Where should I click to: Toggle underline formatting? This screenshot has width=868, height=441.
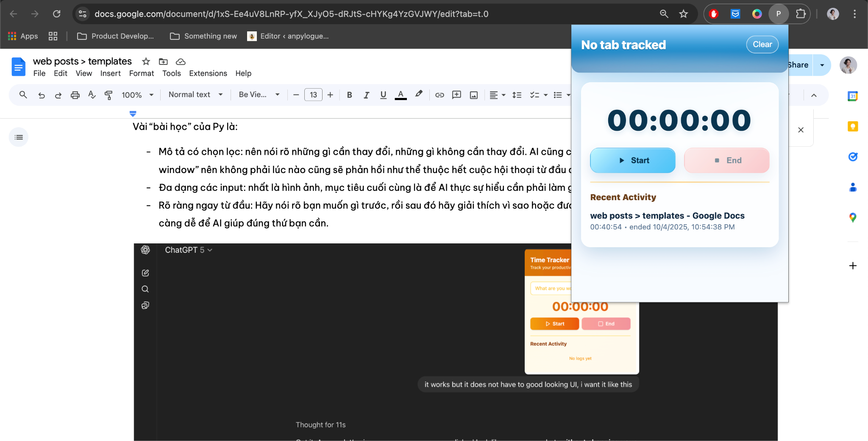click(383, 95)
